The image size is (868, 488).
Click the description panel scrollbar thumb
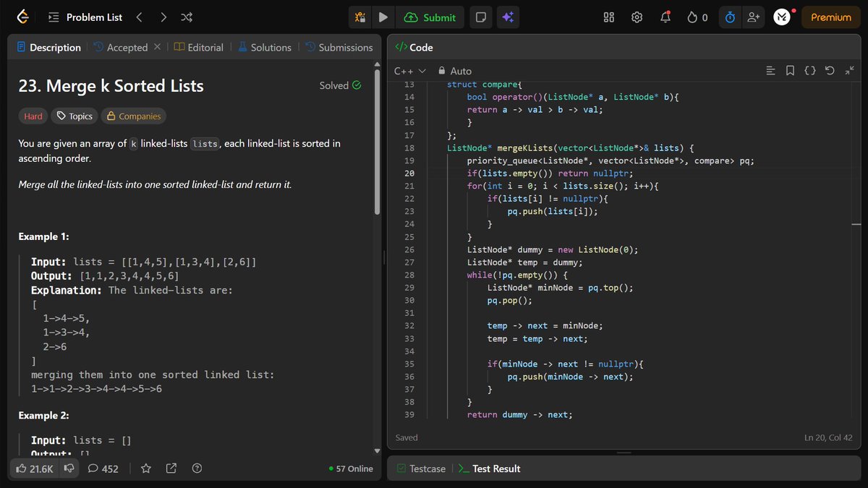click(376, 142)
